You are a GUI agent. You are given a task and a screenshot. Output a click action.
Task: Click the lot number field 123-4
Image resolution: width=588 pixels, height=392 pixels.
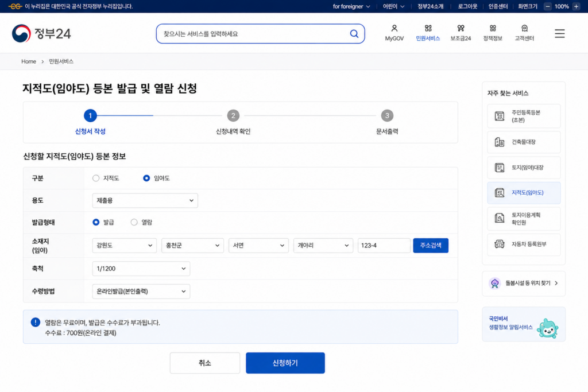coord(384,246)
